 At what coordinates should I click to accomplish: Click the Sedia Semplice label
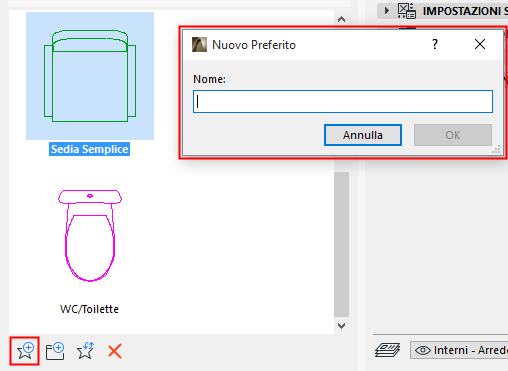[89, 149]
